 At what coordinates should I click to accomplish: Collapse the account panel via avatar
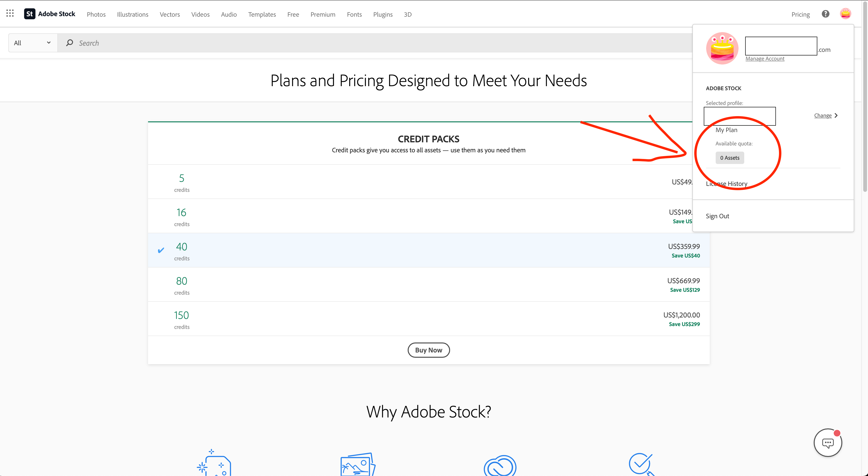[x=846, y=14]
